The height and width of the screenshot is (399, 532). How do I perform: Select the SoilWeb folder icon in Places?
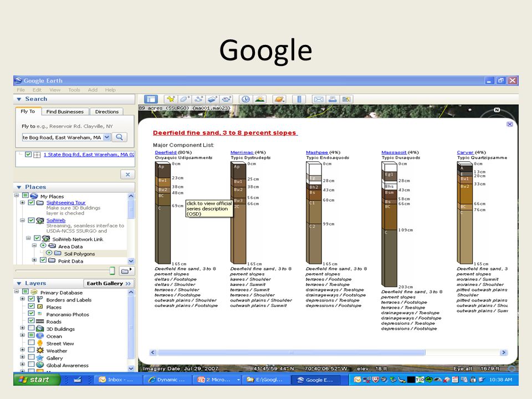[40, 221]
